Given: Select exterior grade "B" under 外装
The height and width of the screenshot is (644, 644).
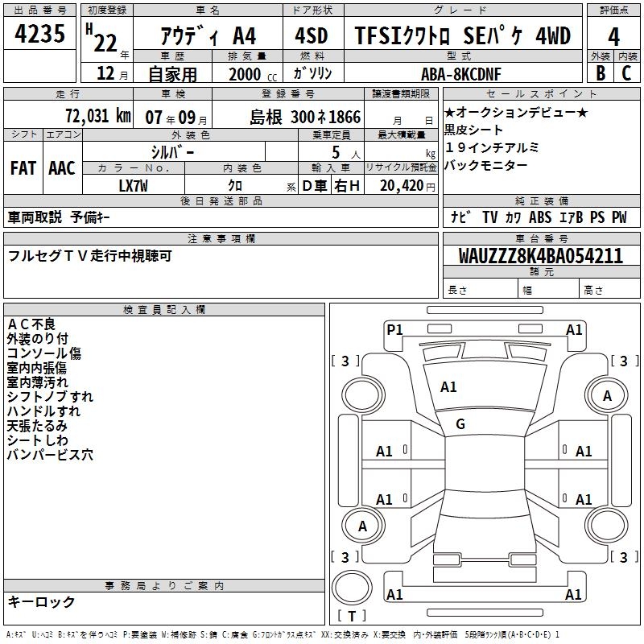Looking at the screenshot, I should tap(601, 73).
